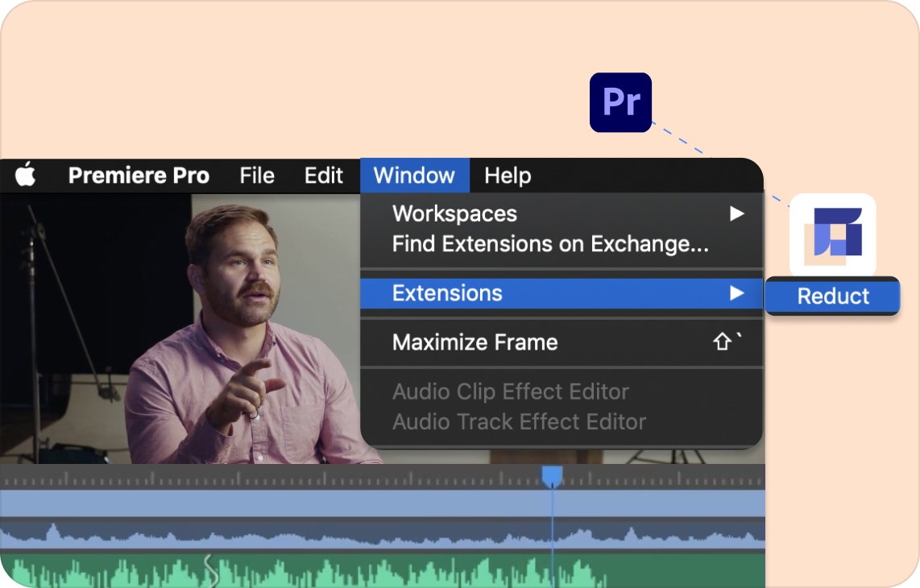Click the green audio waveform track
The image size is (920, 588).
click(x=383, y=570)
